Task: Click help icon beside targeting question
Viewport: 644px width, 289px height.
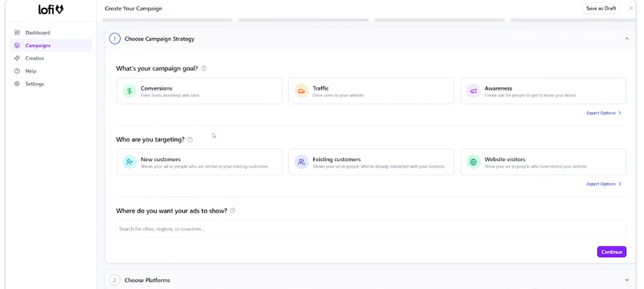Action: tap(190, 139)
